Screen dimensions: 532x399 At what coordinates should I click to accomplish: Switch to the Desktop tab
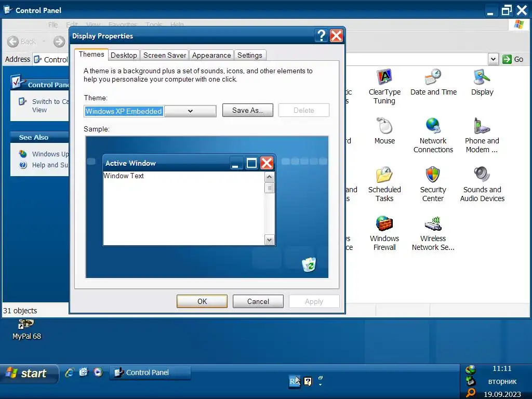pyautogui.click(x=124, y=55)
